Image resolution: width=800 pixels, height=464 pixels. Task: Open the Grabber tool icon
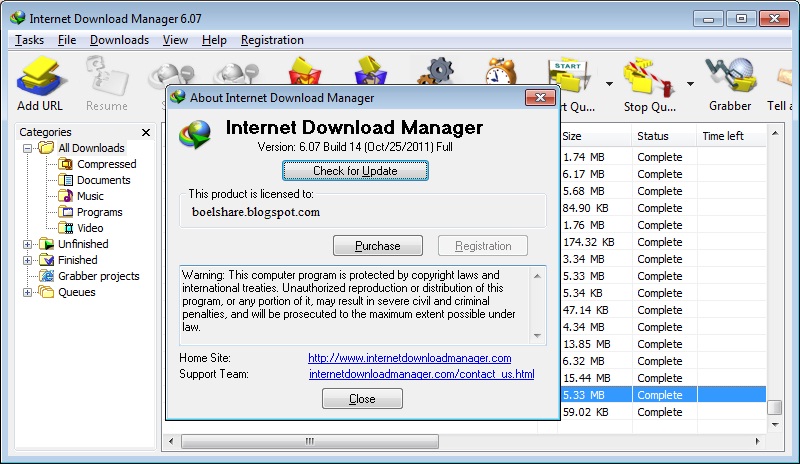click(x=730, y=76)
